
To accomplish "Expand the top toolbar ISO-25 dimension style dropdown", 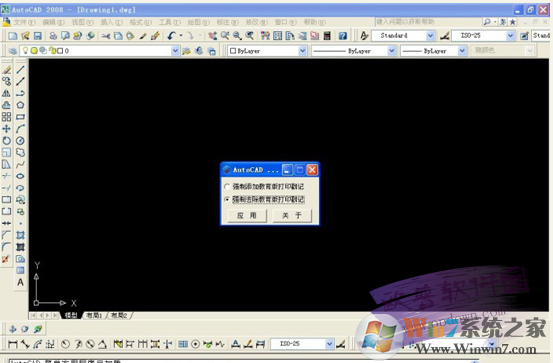I will [x=510, y=36].
